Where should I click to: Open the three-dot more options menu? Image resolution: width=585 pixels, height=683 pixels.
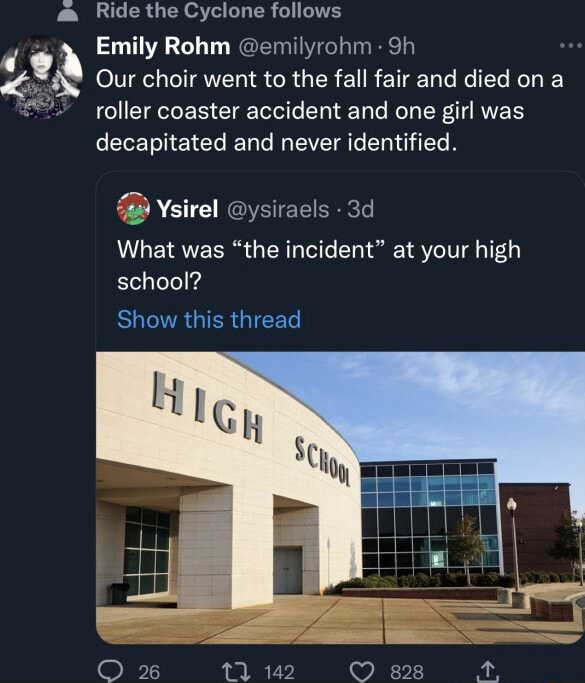click(x=572, y=45)
